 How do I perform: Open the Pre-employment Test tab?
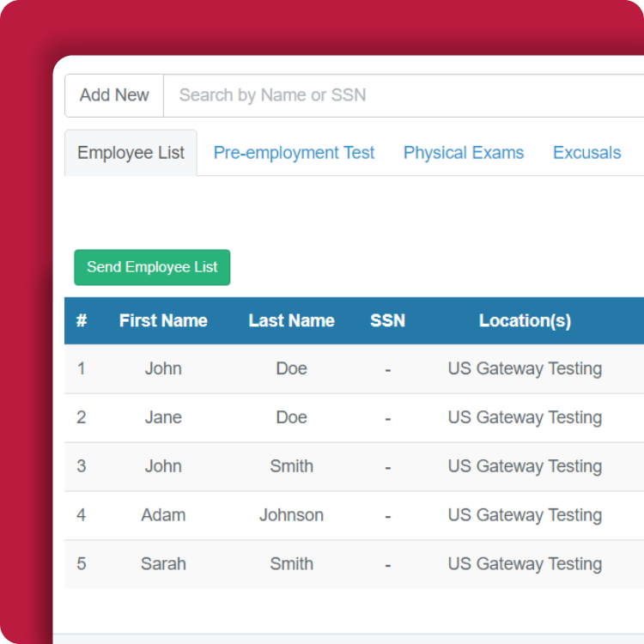coord(294,153)
